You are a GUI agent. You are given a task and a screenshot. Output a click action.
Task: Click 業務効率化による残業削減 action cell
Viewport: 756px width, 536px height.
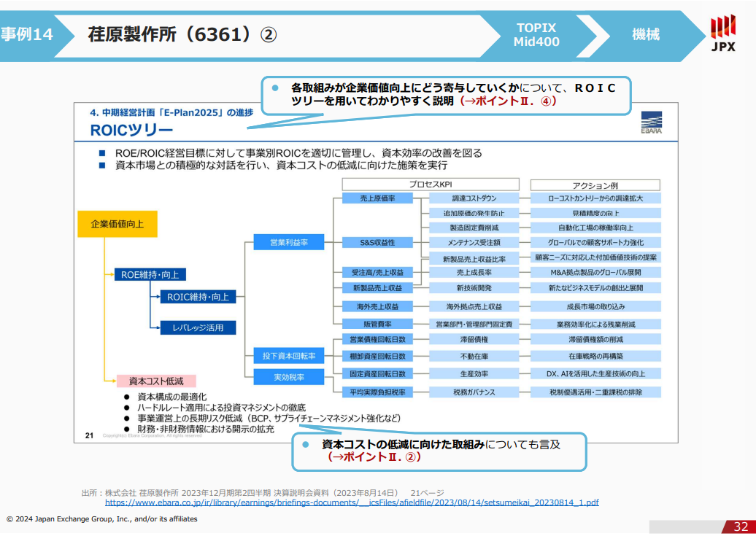tap(595, 324)
